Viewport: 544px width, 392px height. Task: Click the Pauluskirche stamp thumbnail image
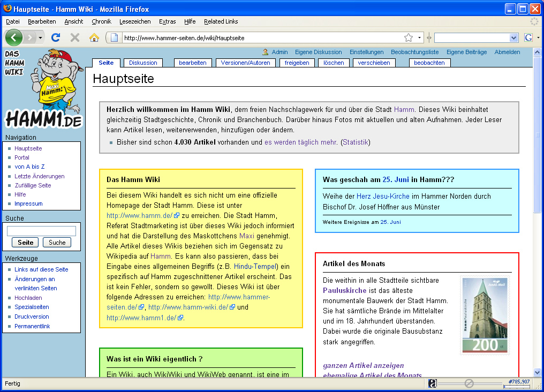(x=485, y=315)
